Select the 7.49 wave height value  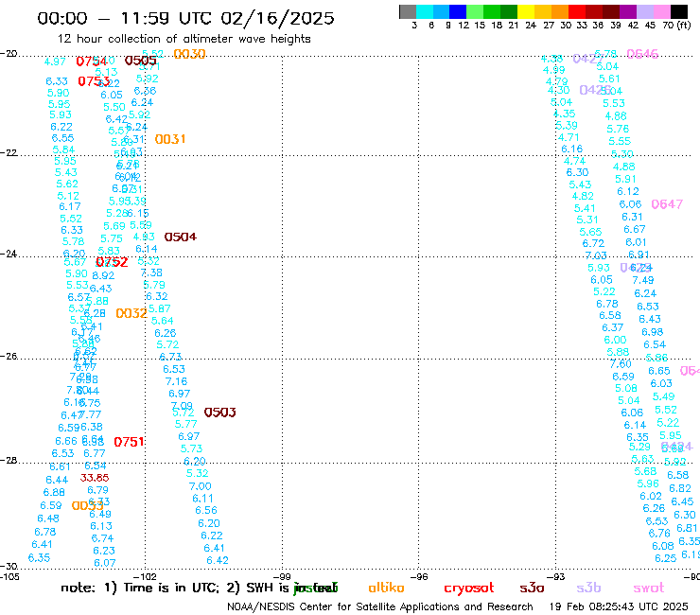point(643,280)
